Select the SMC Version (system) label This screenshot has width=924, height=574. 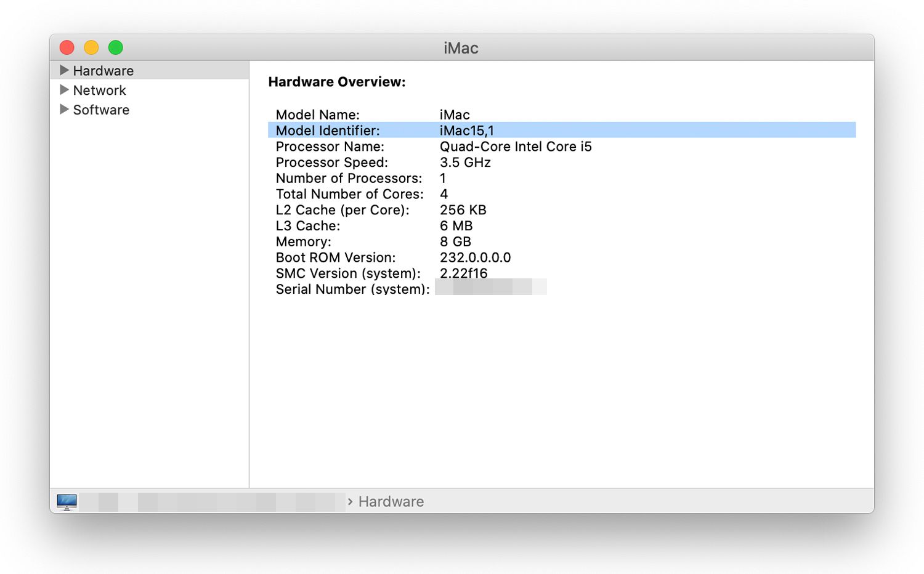click(348, 273)
